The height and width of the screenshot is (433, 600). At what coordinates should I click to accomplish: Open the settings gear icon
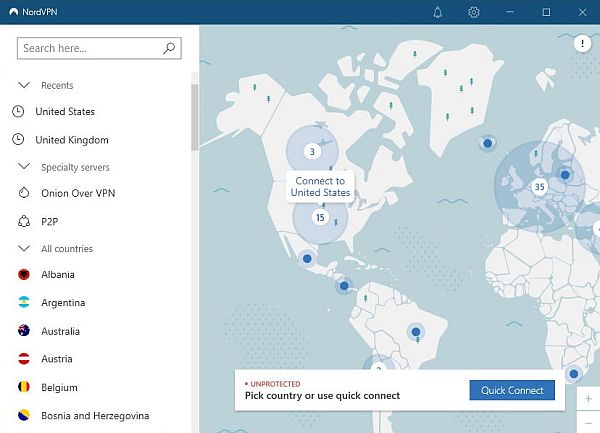coord(473,12)
